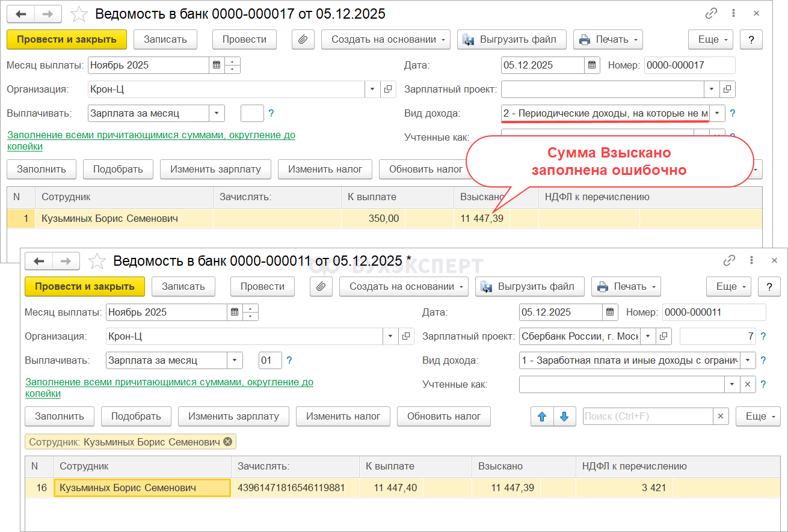
Task: Clear the Учтенные как field in front window
Action: pyautogui.click(x=748, y=384)
